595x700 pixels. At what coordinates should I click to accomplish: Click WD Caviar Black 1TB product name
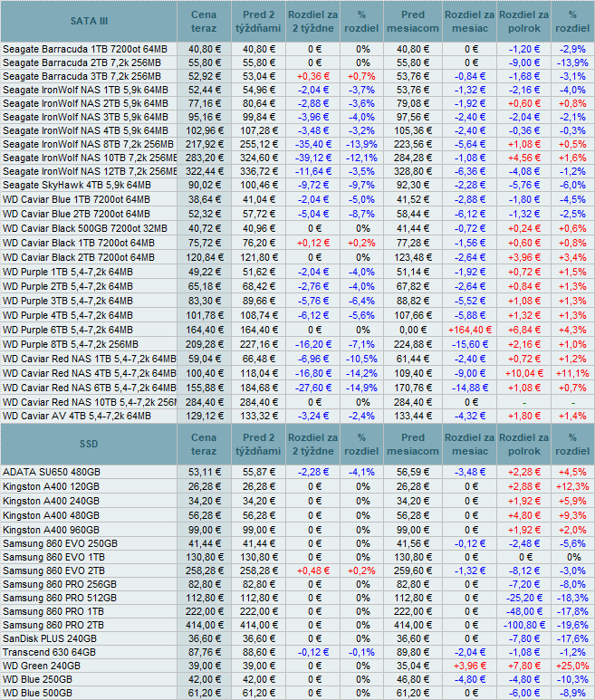tap(79, 243)
